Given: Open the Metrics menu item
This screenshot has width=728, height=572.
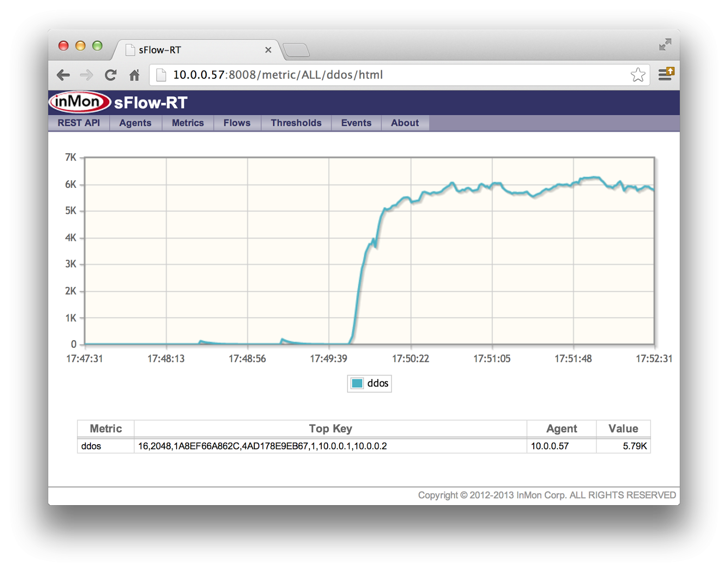Looking at the screenshot, I should click(x=188, y=123).
